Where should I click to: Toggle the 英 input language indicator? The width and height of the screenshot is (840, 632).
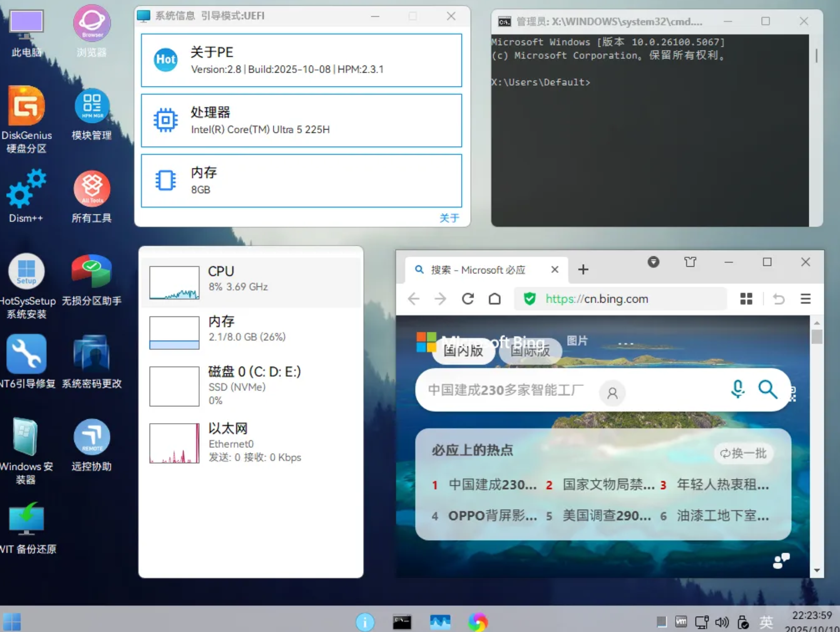coord(766,622)
